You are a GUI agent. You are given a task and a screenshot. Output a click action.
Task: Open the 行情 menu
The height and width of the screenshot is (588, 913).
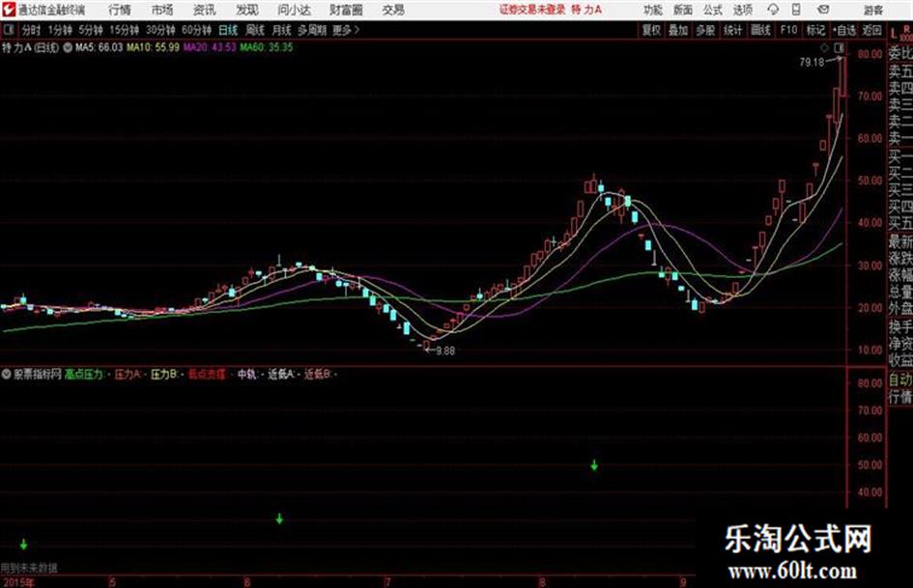point(120,10)
